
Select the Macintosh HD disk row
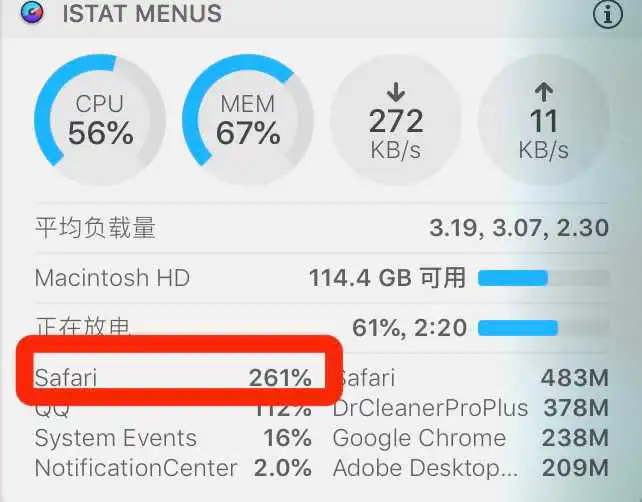[x=321, y=278]
